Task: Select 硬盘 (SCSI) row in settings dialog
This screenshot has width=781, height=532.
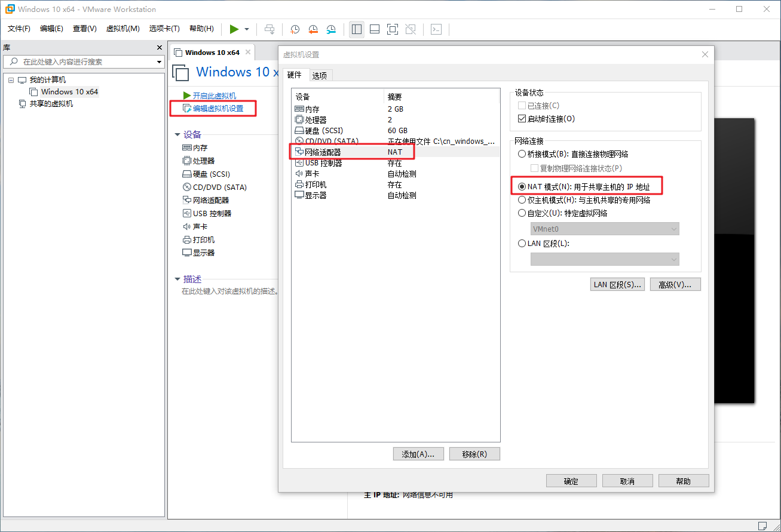Action: (x=395, y=131)
